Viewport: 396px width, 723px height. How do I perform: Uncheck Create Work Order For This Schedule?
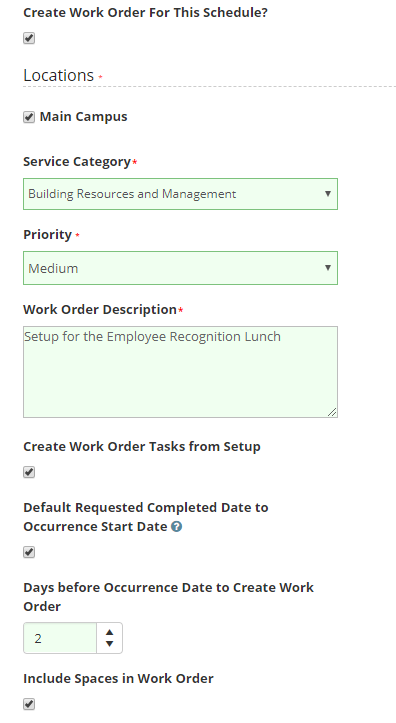coord(29,38)
